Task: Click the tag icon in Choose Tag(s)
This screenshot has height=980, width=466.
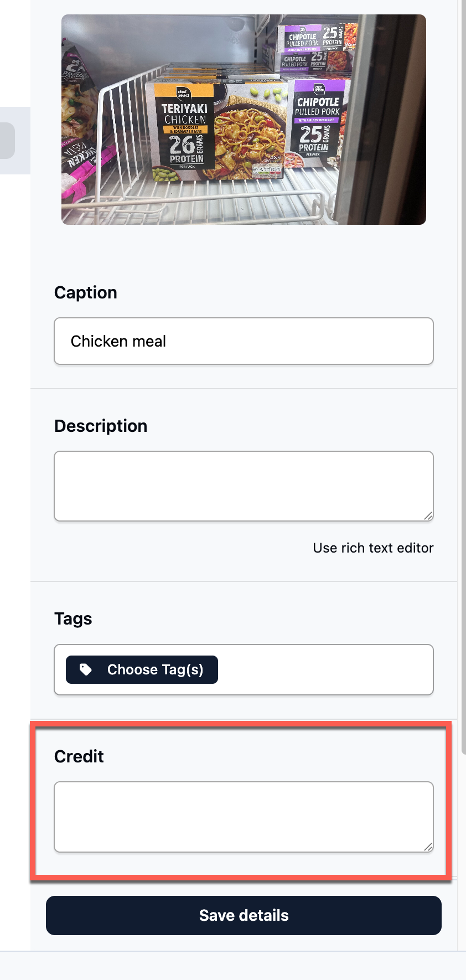Action: [x=86, y=669]
